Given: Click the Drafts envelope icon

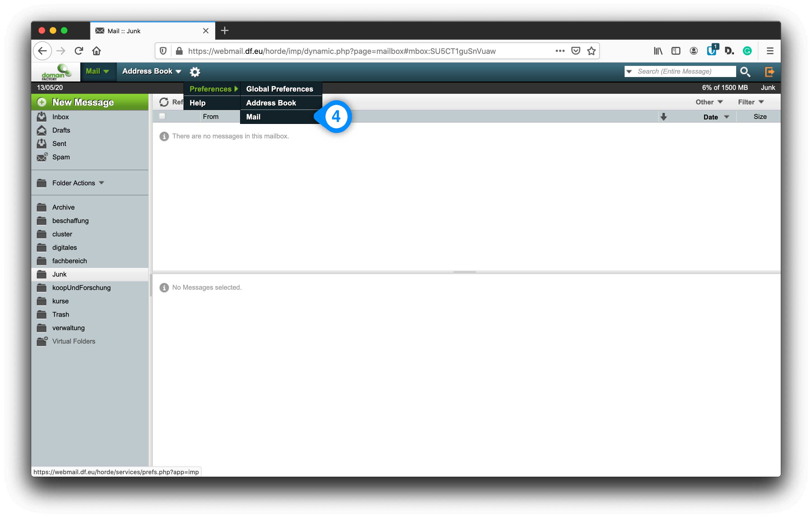Looking at the screenshot, I should pyautogui.click(x=42, y=130).
